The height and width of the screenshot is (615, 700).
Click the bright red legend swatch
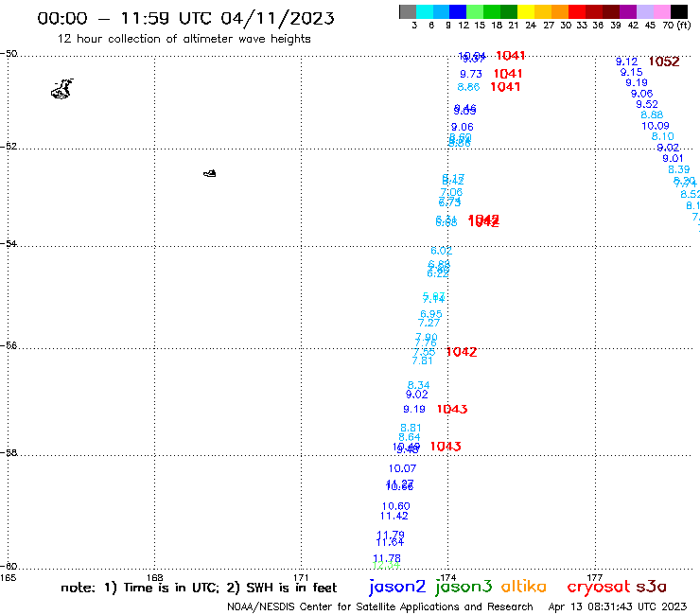(x=577, y=11)
